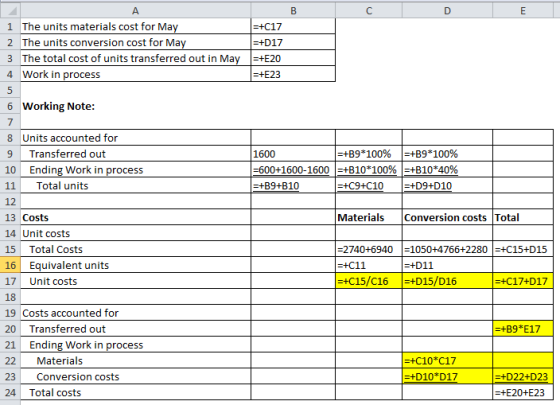This screenshot has width=560, height=405.
Task: Click cell =+B10*100%
Action: pyautogui.click(x=369, y=170)
